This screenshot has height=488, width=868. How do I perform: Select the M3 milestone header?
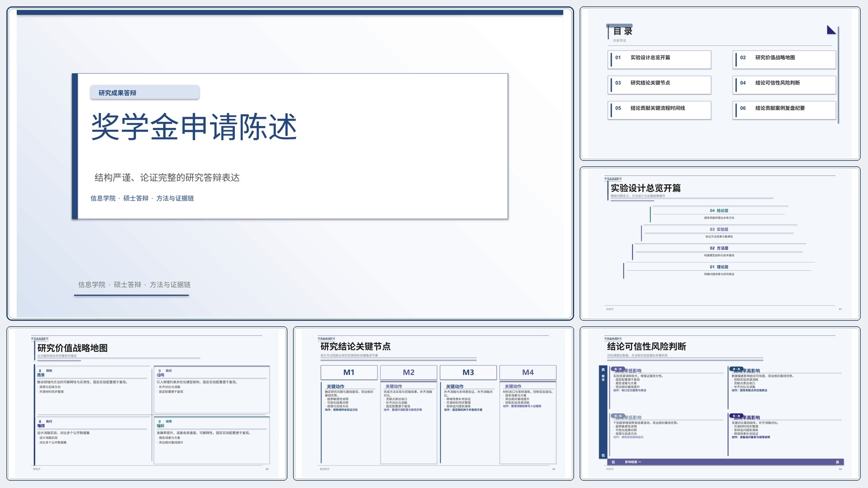468,372
